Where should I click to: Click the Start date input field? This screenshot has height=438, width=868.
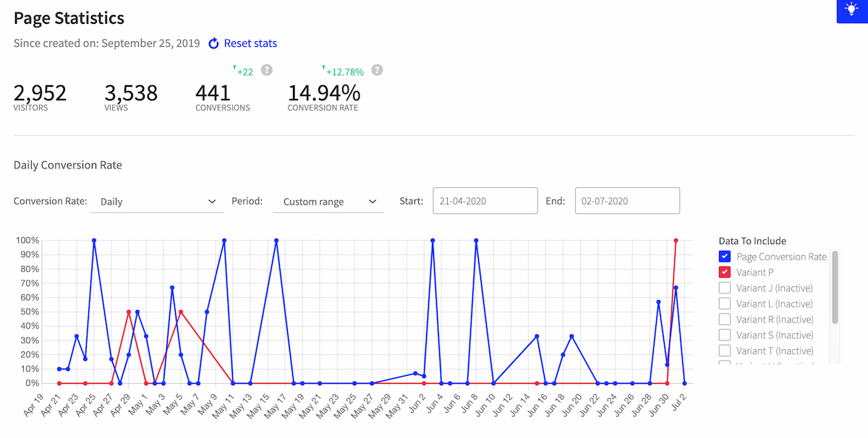click(485, 201)
